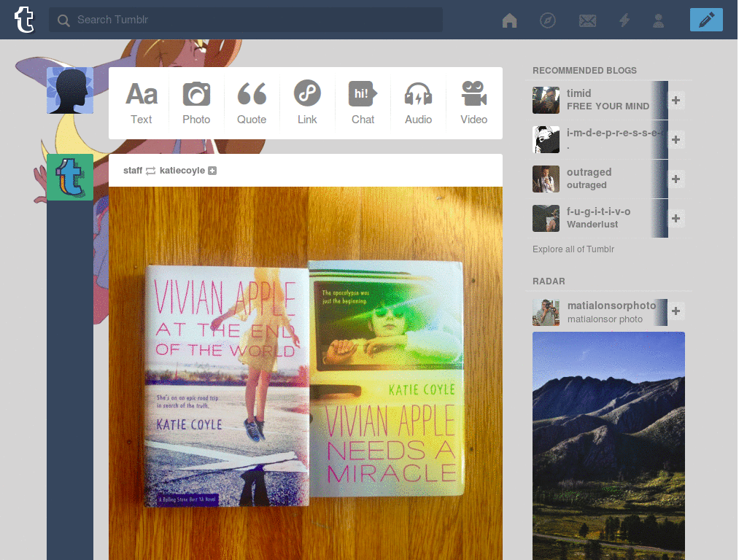Image resolution: width=747 pixels, height=560 pixels.
Task: Follow outraged with plus button
Action: click(x=676, y=179)
